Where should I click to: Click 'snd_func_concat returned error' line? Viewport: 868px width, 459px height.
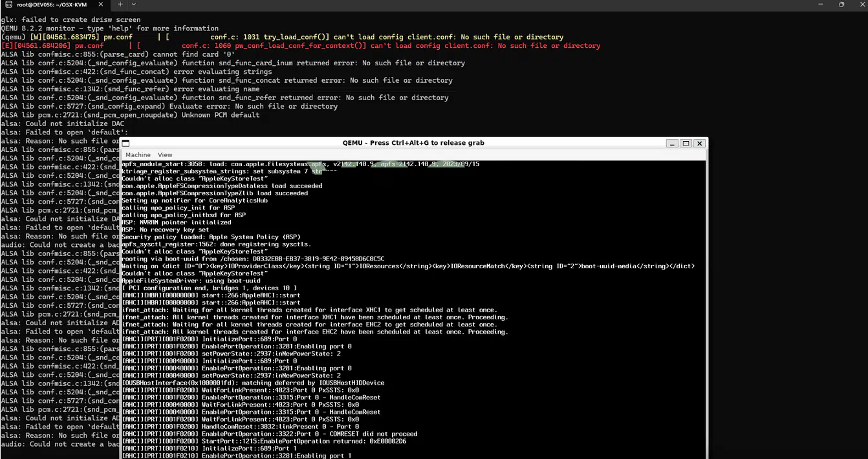point(226,81)
